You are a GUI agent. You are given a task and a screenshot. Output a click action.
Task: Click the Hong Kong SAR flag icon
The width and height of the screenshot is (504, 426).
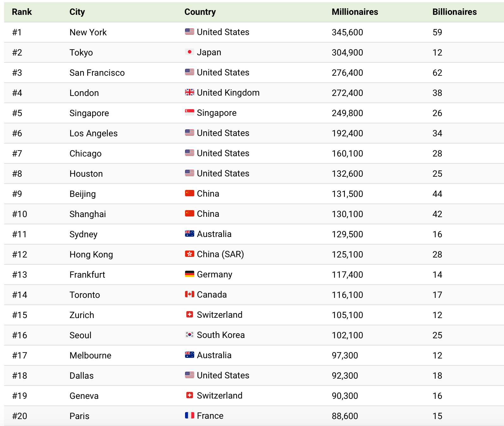pos(189,254)
